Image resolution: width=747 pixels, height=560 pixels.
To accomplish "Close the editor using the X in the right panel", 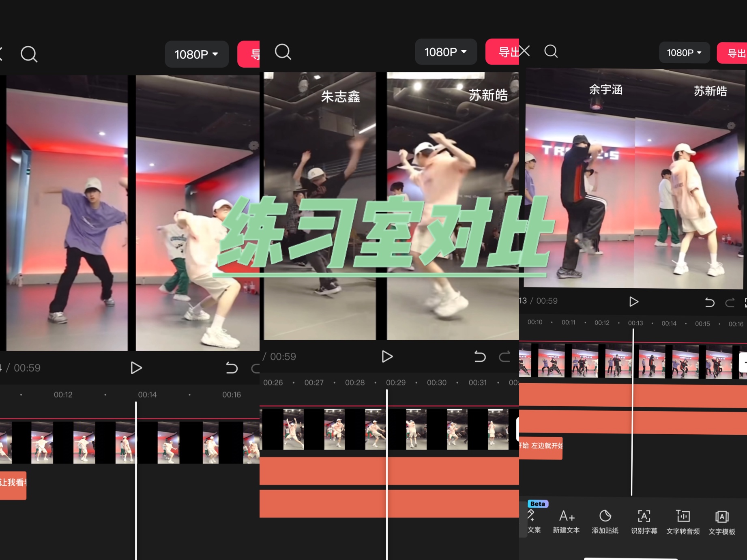I will (524, 51).
